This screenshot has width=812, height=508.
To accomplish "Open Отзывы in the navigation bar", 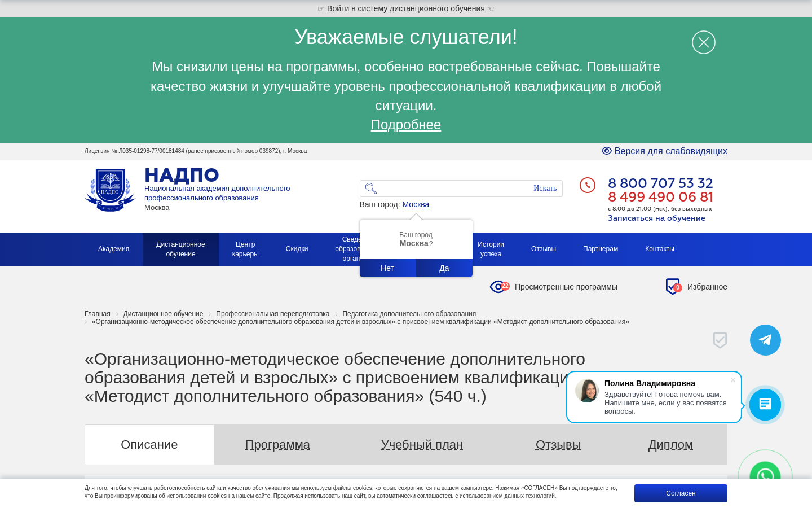I will pyautogui.click(x=544, y=249).
